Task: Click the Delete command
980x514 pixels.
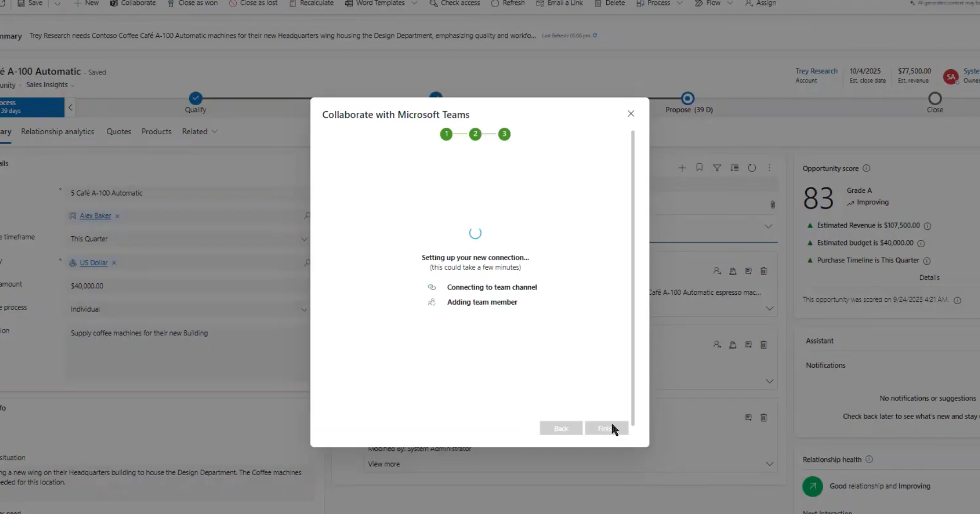Action: click(609, 3)
